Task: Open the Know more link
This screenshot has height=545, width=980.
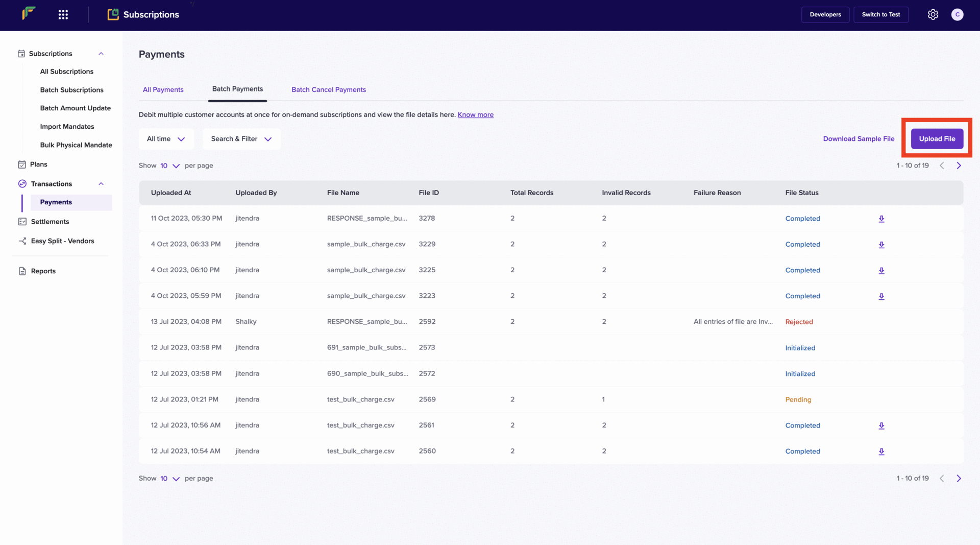Action: tap(475, 115)
